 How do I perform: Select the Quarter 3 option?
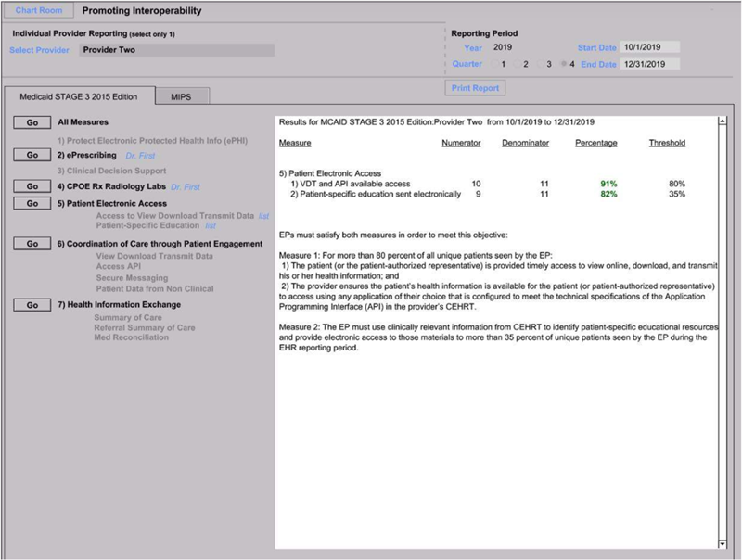[x=539, y=64]
